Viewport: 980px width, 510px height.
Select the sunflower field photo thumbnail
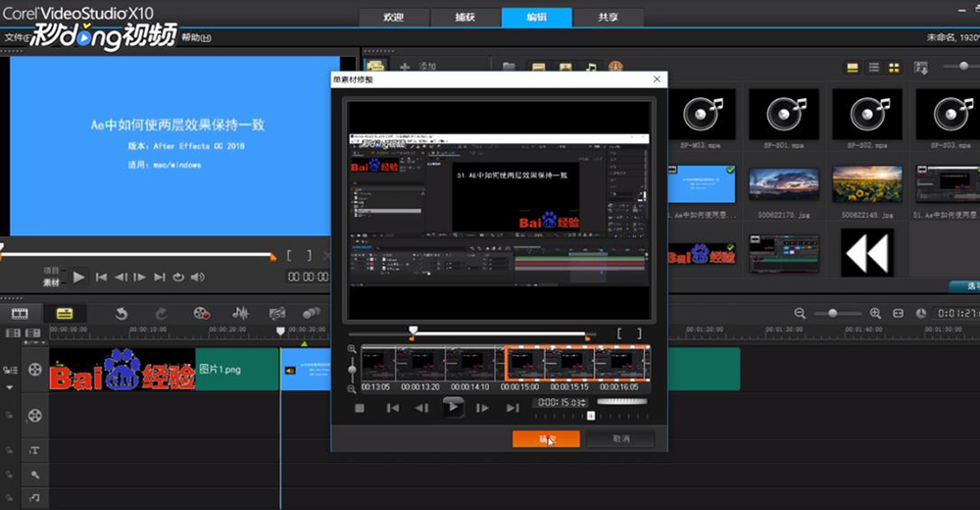867,184
